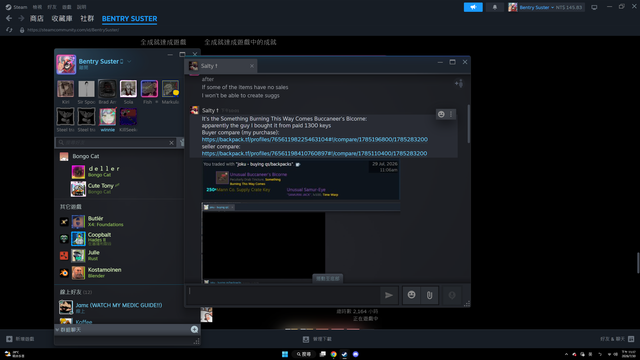
Task: Open message options three-dot menu
Action: tap(451, 114)
